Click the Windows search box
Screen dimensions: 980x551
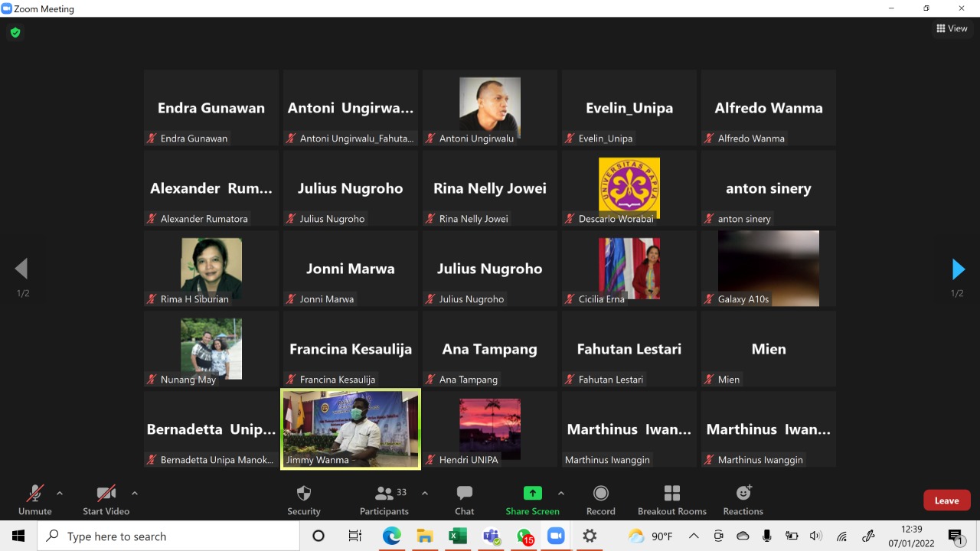pos(168,536)
